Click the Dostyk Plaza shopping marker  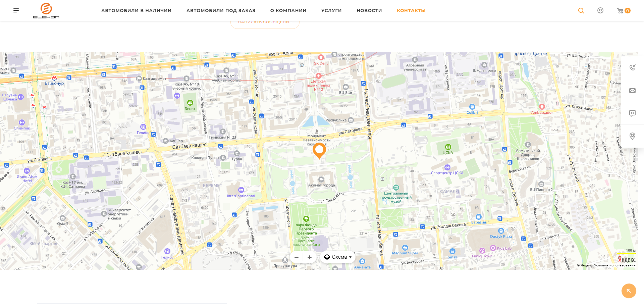pos(501,231)
